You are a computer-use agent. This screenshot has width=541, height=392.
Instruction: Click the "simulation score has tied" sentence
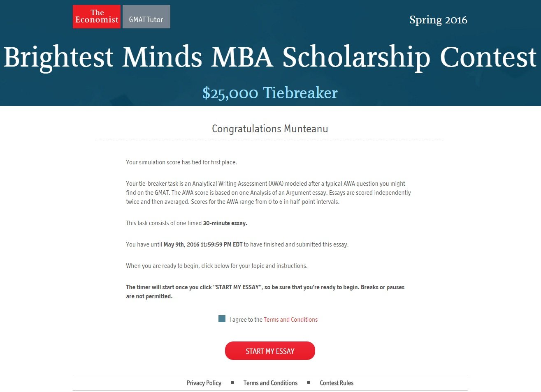[181, 162]
